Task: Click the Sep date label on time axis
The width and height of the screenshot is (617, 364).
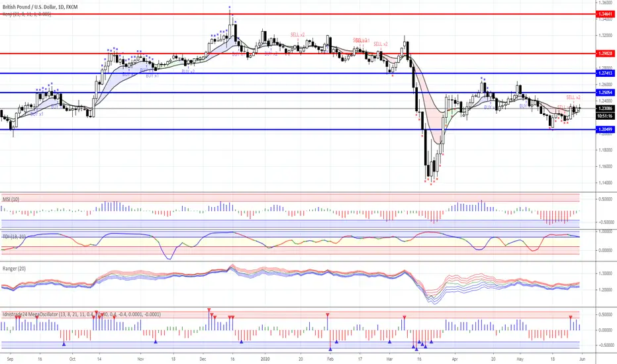Action: (10, 359)
